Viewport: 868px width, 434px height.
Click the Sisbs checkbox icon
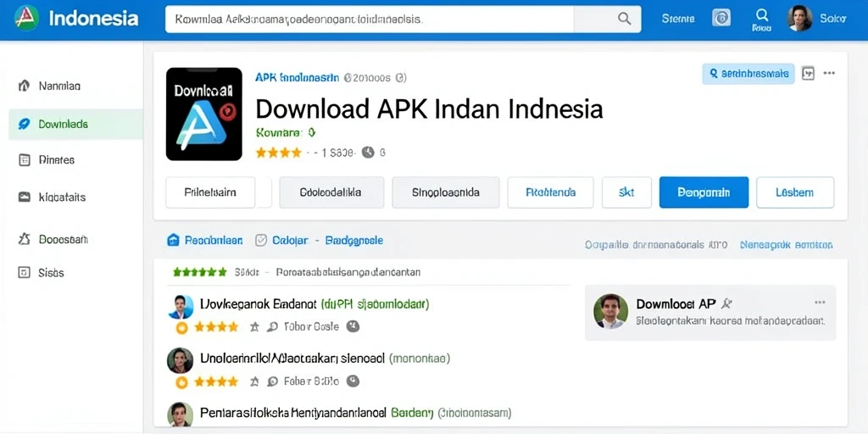point(24,272)
